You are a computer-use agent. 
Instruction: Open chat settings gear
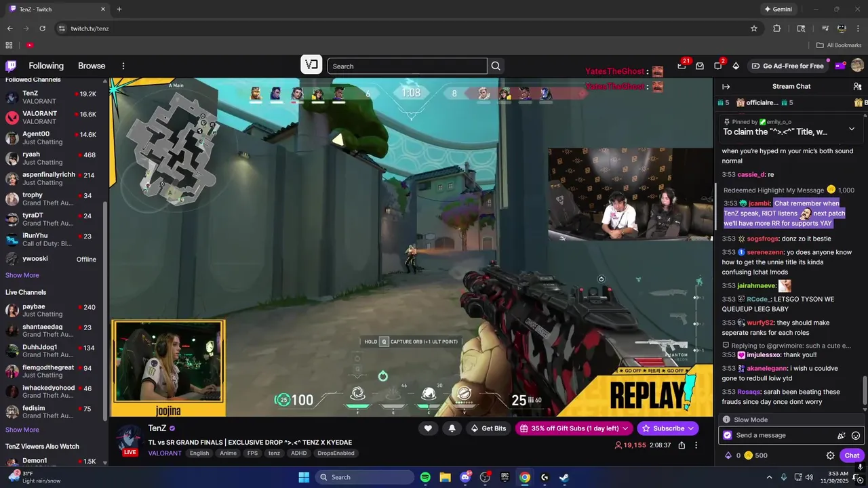tap(830, 455)
